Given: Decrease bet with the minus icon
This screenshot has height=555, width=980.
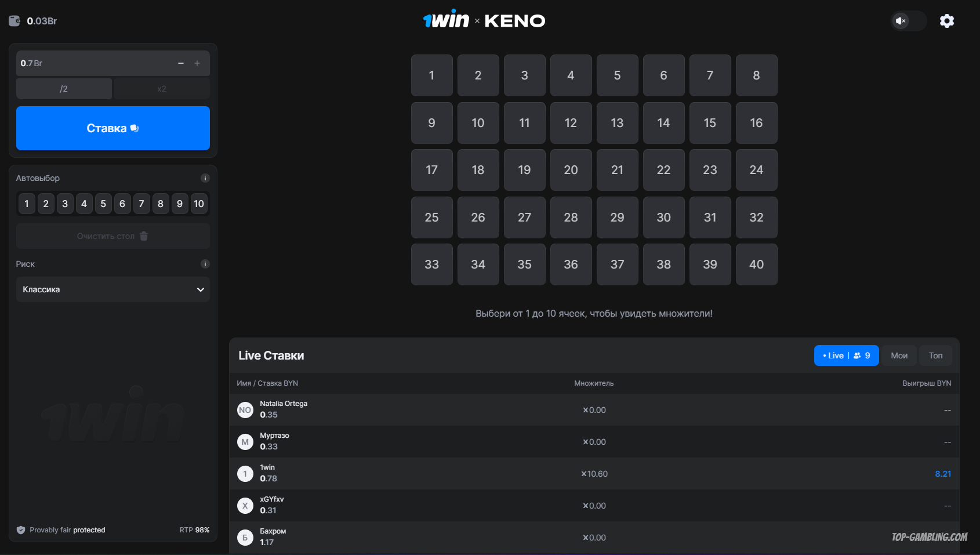Looking at the screenshot, I should point(181,63).
